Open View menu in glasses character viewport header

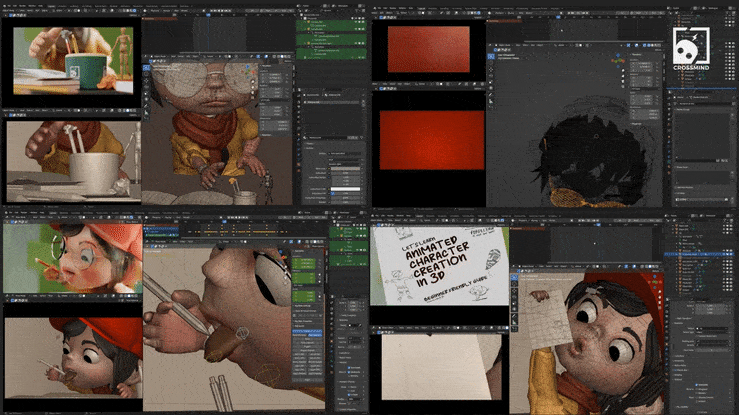(x=173, y=56)
